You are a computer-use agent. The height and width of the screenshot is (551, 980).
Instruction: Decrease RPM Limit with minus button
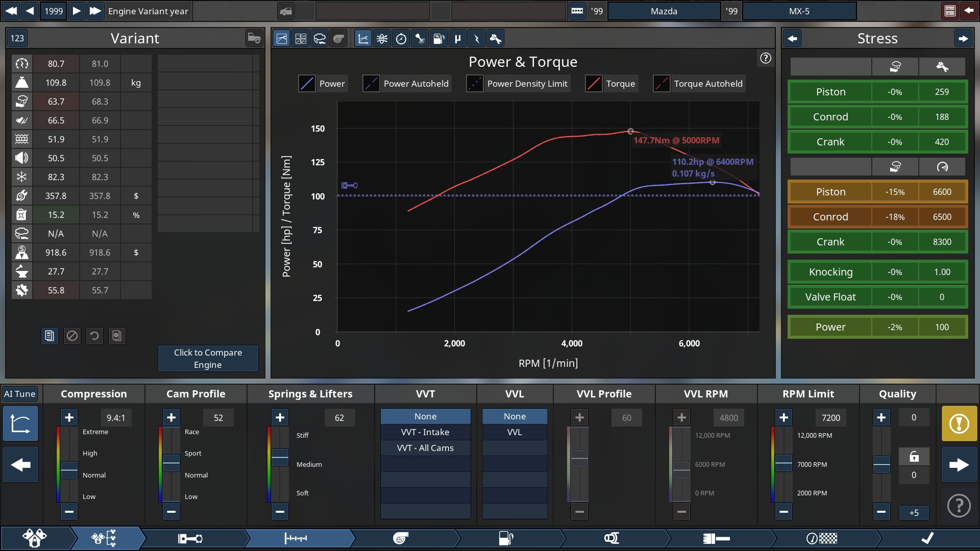[x=783, y=511]
